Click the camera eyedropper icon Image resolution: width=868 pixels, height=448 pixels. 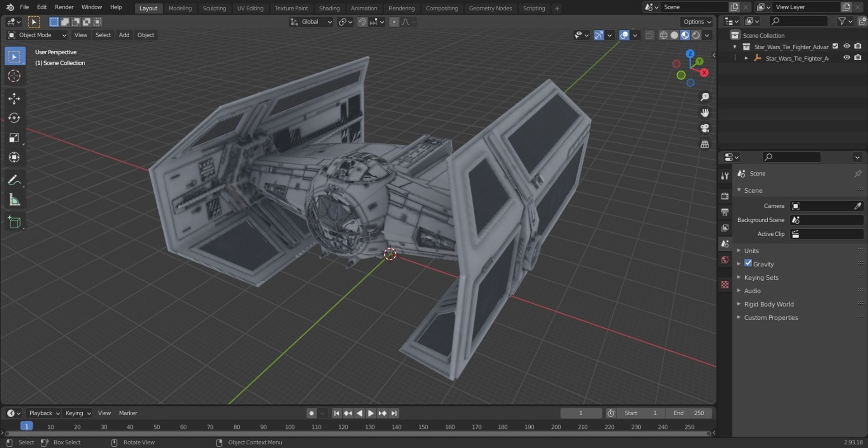[858, 206]
